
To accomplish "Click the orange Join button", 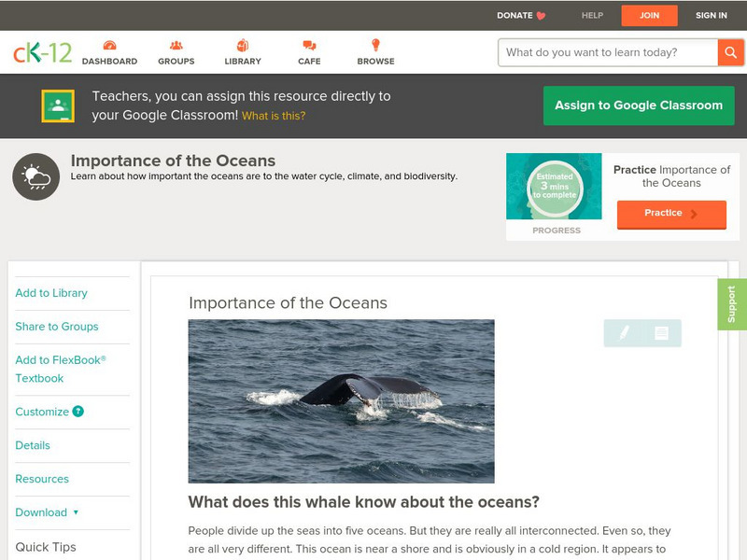I will [x=649, y=16].
